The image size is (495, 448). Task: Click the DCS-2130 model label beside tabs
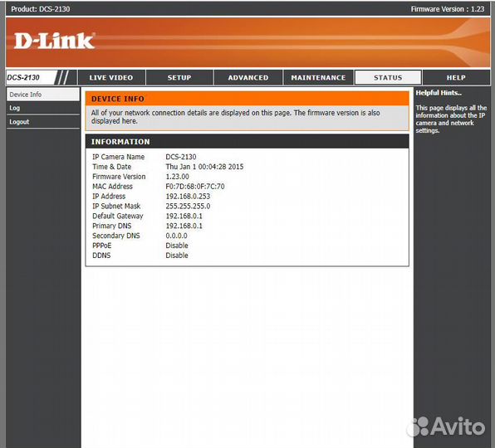[x=23, y=77]
